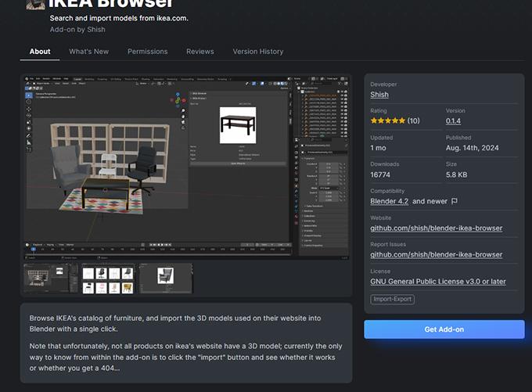Click the five-star rating

[388, 120]
